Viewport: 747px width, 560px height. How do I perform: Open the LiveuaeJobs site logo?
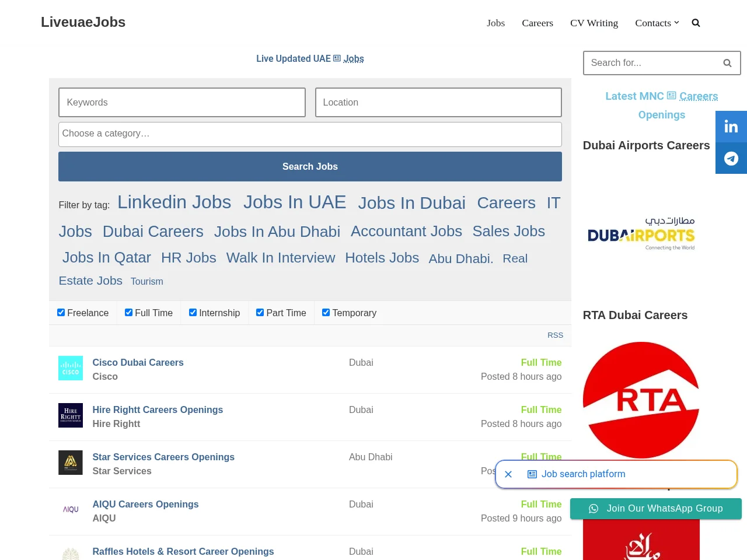click(x=83, y=22)
